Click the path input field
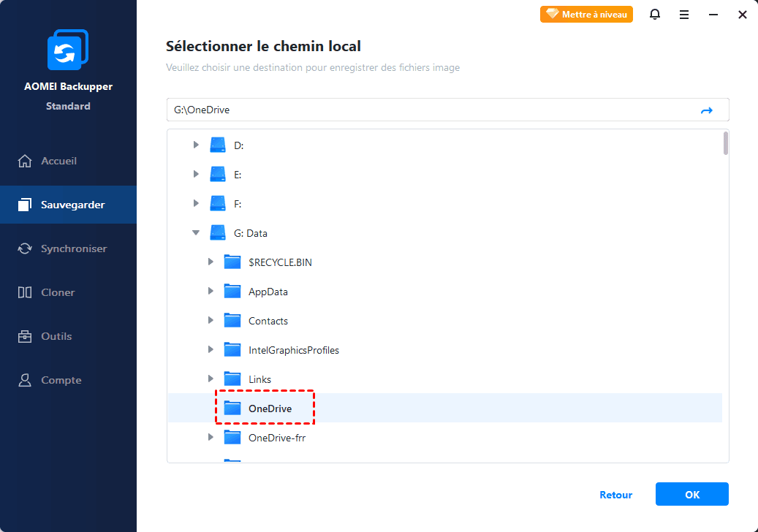This screenshot has width=758, height=532. 431,110
